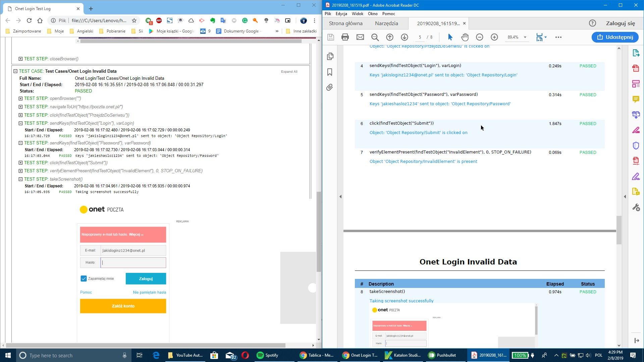Open the zoom percentage dropdown
The image size is (644, 362).
(525, 37)
